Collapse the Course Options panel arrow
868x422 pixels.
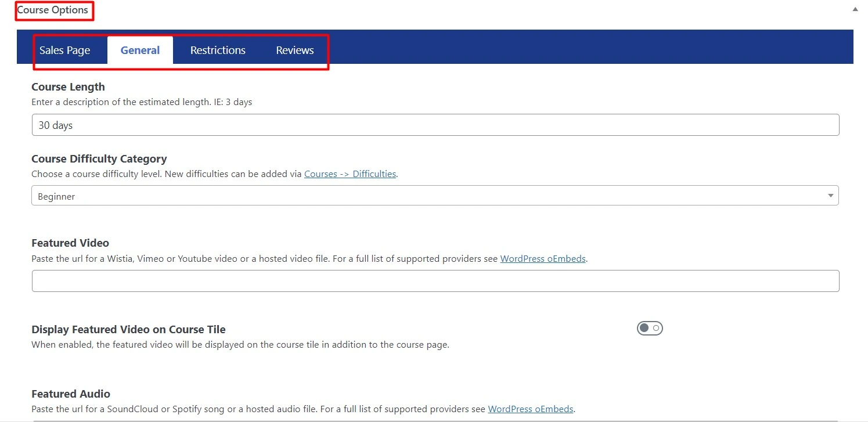[x=855, y=9]
